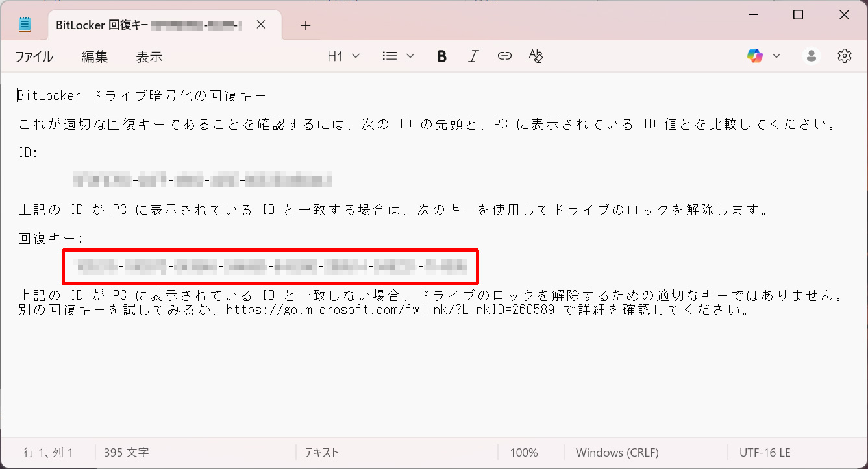The height and width of the screenshot is (469, 868).
Task: Maximize the Notepad window
Action: coord(799,15)
